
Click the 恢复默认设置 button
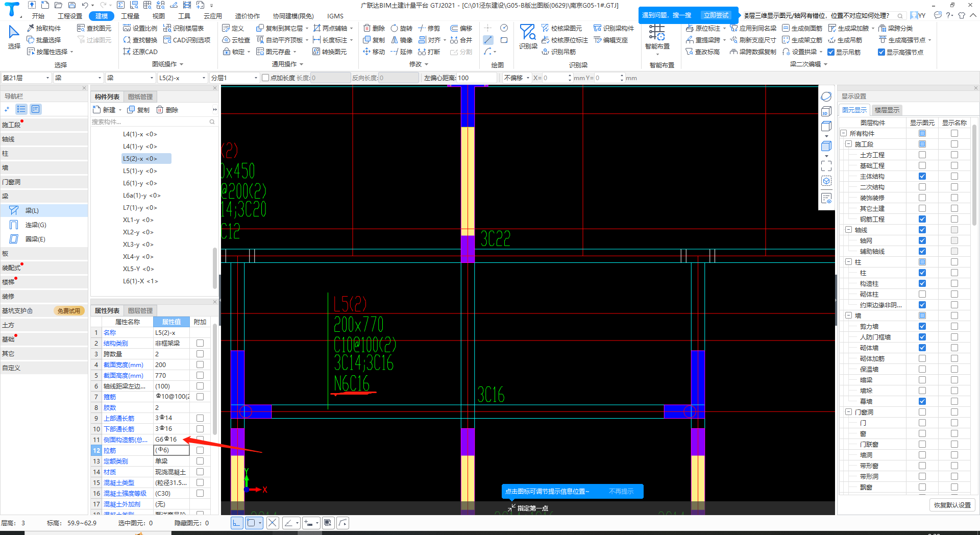(x=952, y=505)
